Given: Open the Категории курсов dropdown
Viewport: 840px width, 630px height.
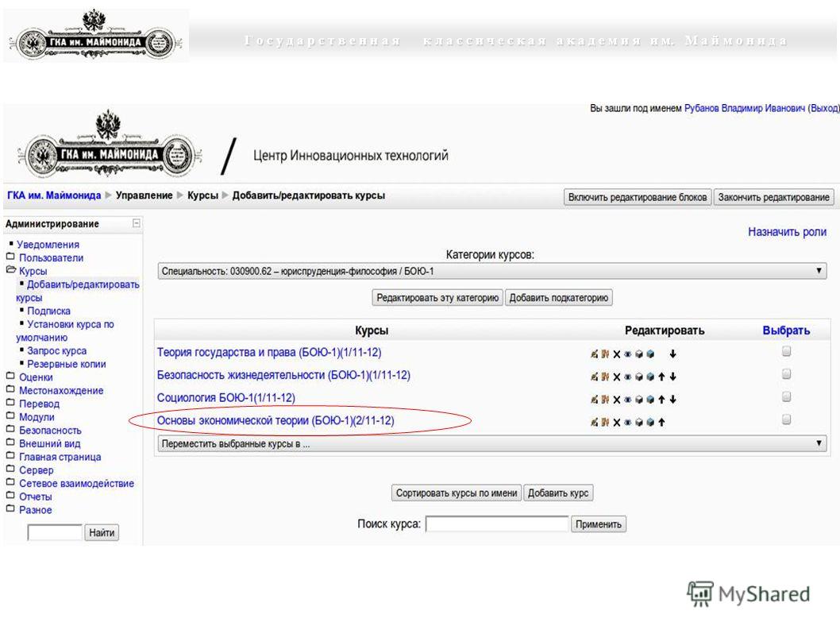Looking at the screenshot, I should click(491, 271).
